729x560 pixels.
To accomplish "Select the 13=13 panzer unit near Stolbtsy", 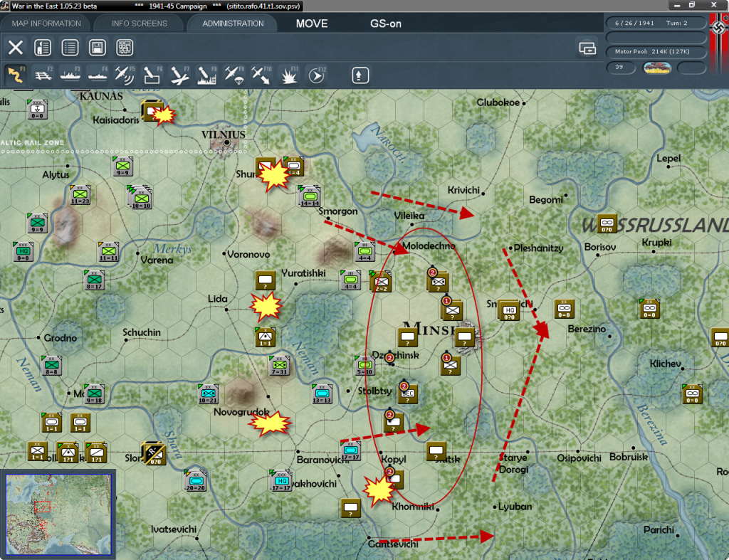I will click(x=322, y=394).
